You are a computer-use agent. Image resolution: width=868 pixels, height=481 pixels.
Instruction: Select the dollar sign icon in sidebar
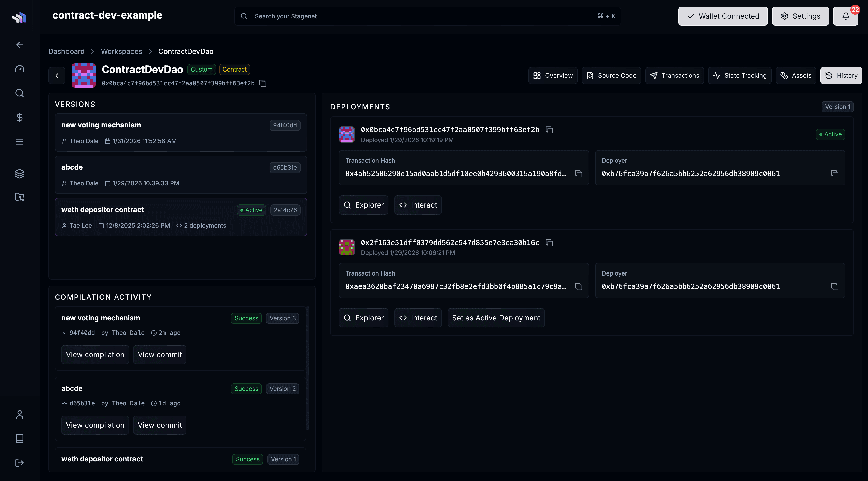pyautogui.click(x=19, y=117)
